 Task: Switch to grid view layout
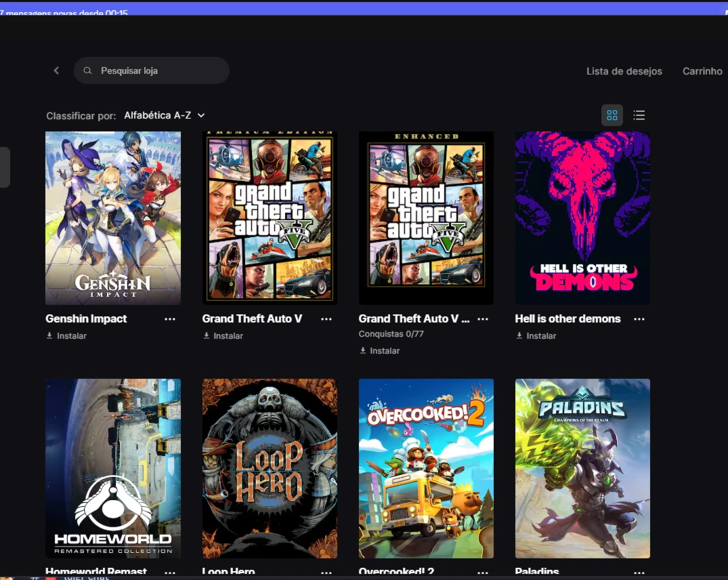[x=612, y=115]
